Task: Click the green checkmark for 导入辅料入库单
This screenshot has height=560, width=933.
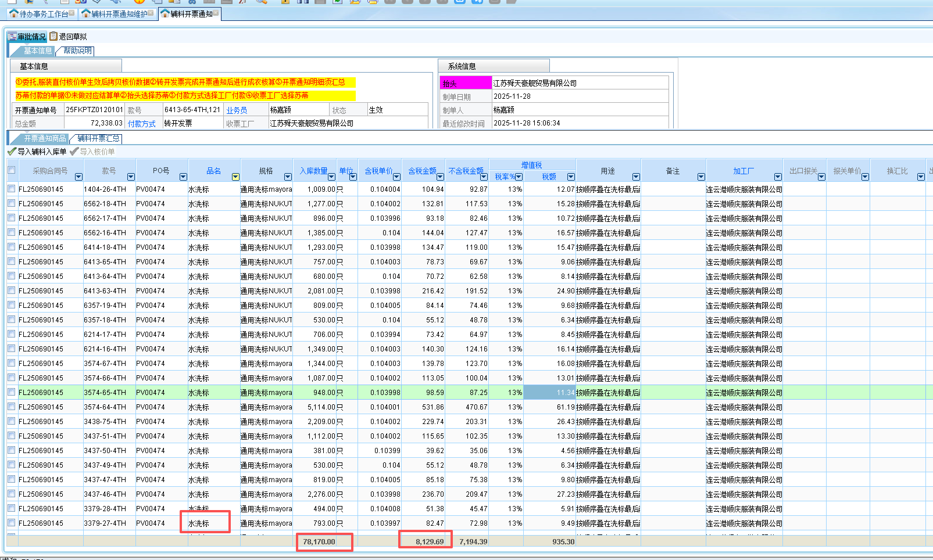Action: click(x=12, y=152)
